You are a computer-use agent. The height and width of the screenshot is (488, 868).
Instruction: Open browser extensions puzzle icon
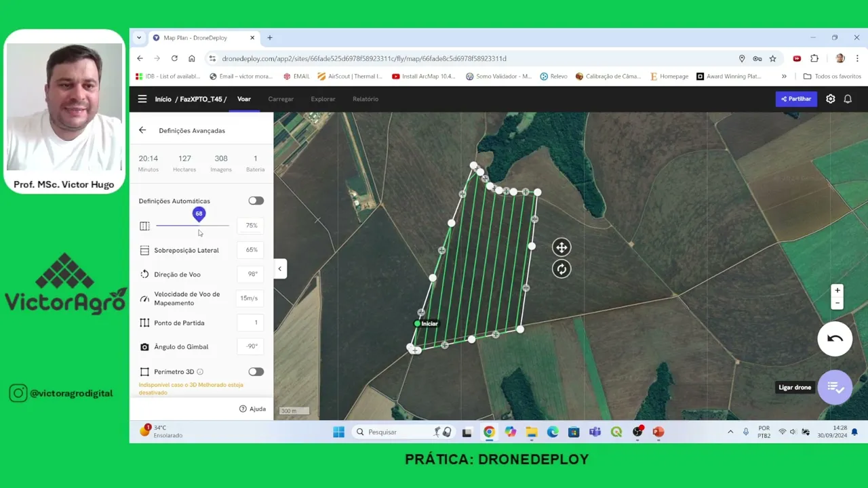(x=814, y=58)
